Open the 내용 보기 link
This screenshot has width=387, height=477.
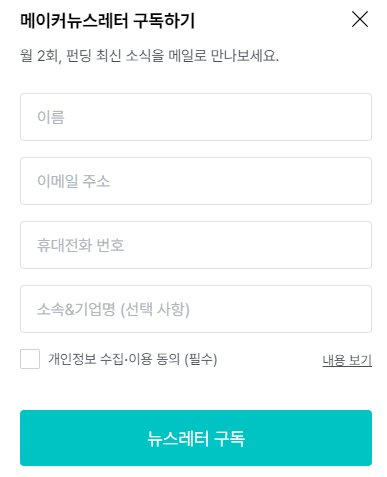(x=347, y=360)
